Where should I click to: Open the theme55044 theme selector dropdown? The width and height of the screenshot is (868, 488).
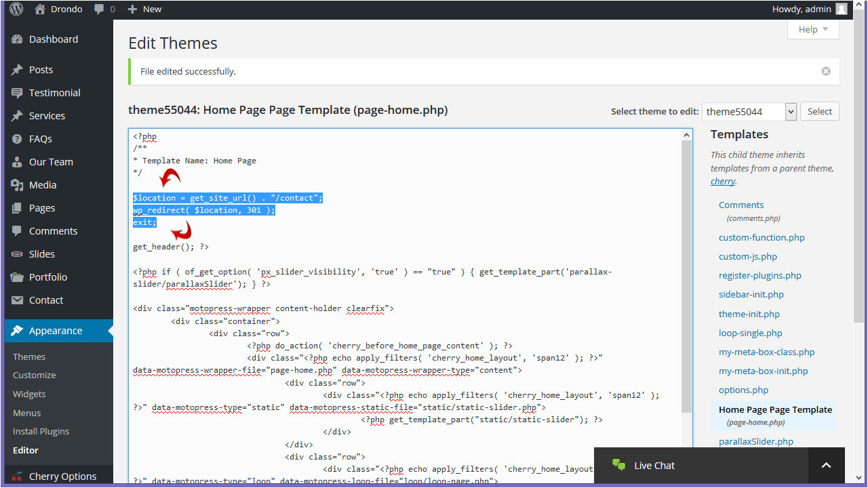(749, 112)
